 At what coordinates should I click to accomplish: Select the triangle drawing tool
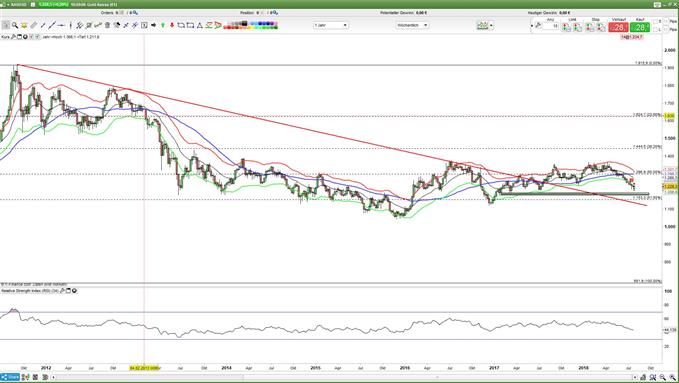click(200, 26)
